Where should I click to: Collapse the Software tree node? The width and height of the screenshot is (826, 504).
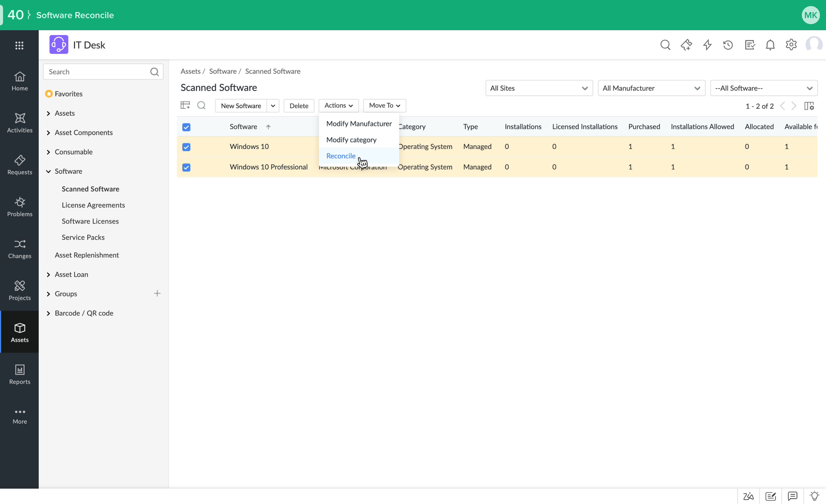48,172
